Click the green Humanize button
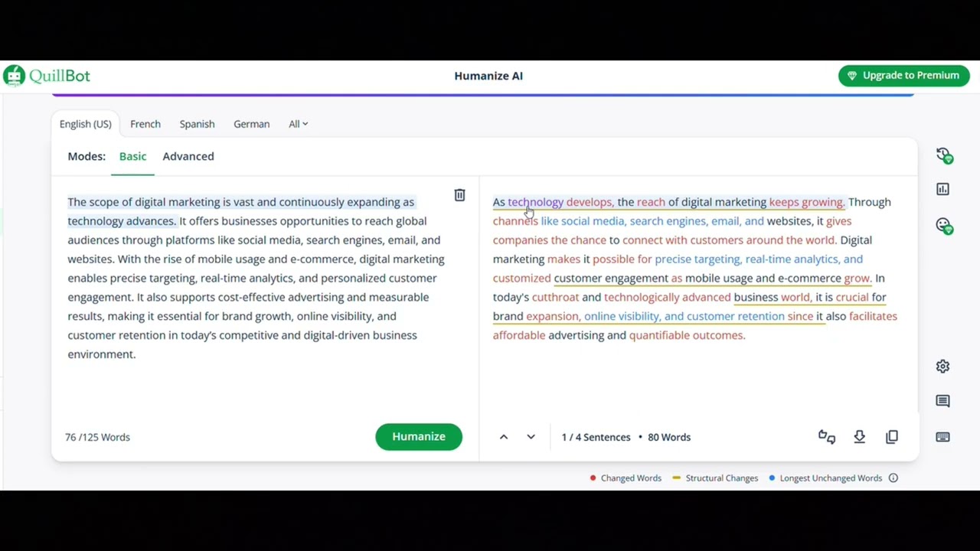 pos(419,437)
